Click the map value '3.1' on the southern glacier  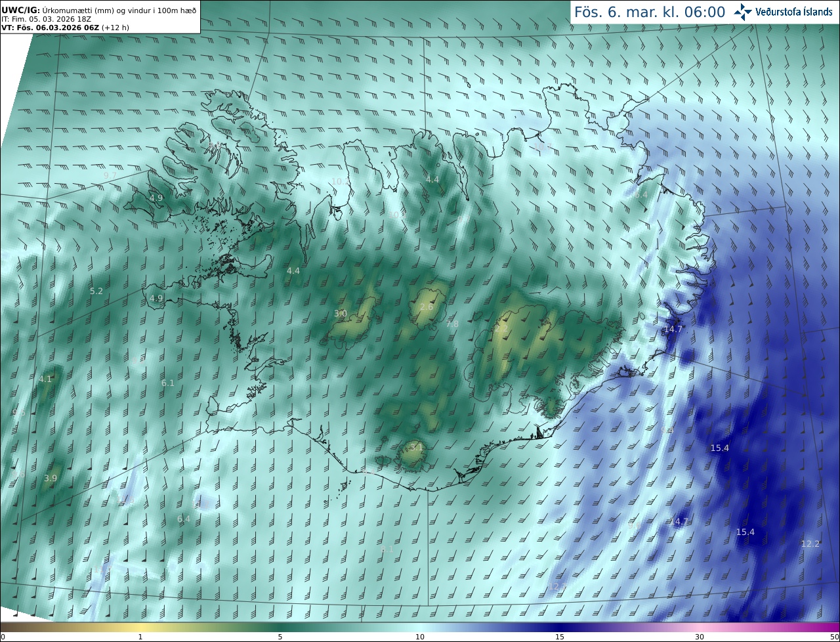point(417,447)
